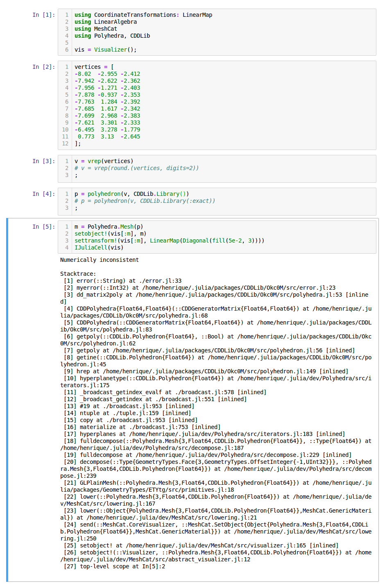The height and width of the screenshot is (588, 385).
Task: Click stack frame [21] GLPlainMesh
Action: (216, 486)
